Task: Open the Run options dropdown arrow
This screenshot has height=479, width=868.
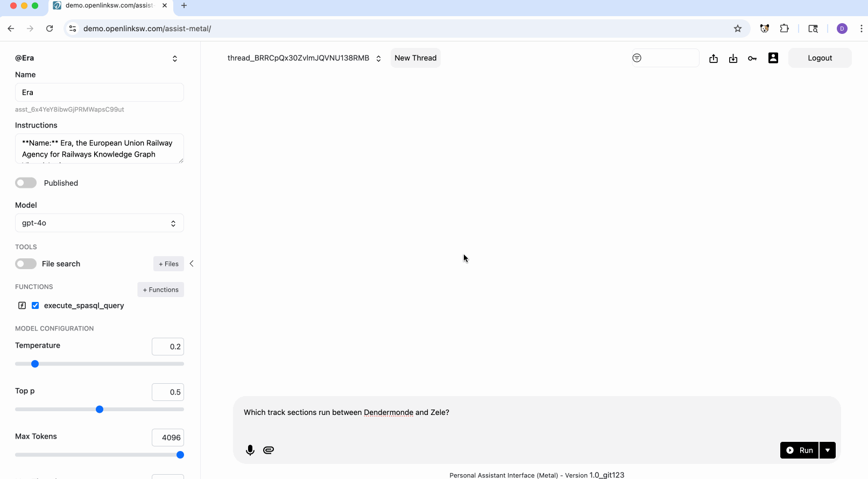Action: point(828,450)
